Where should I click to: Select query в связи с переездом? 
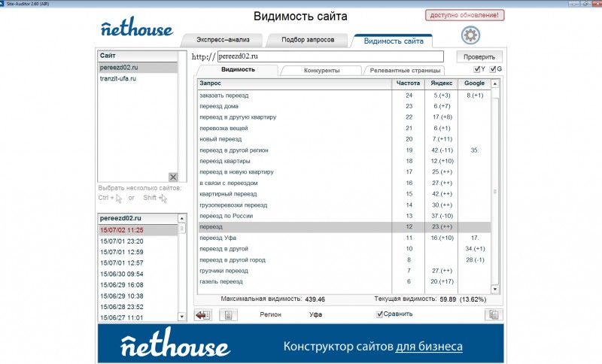[345, 184]
